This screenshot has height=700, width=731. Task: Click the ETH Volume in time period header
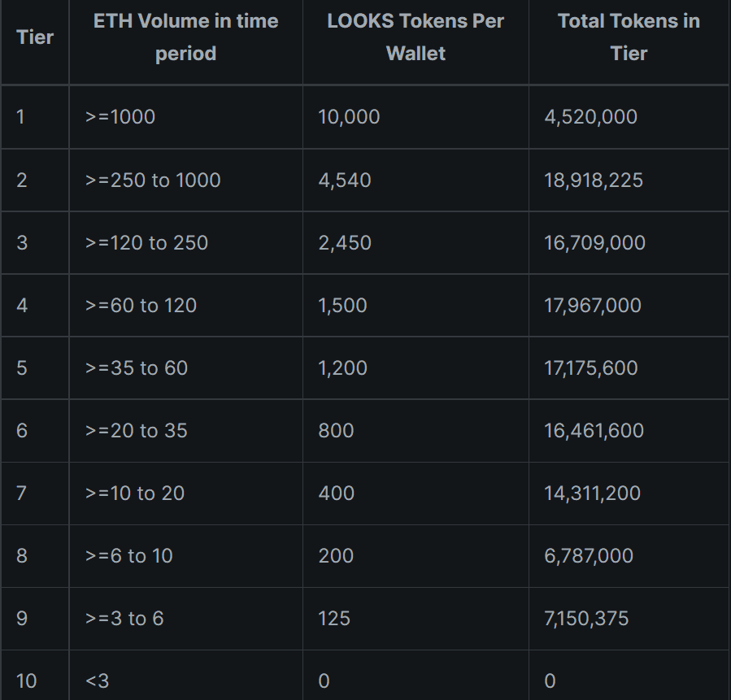tap(186, 37)
